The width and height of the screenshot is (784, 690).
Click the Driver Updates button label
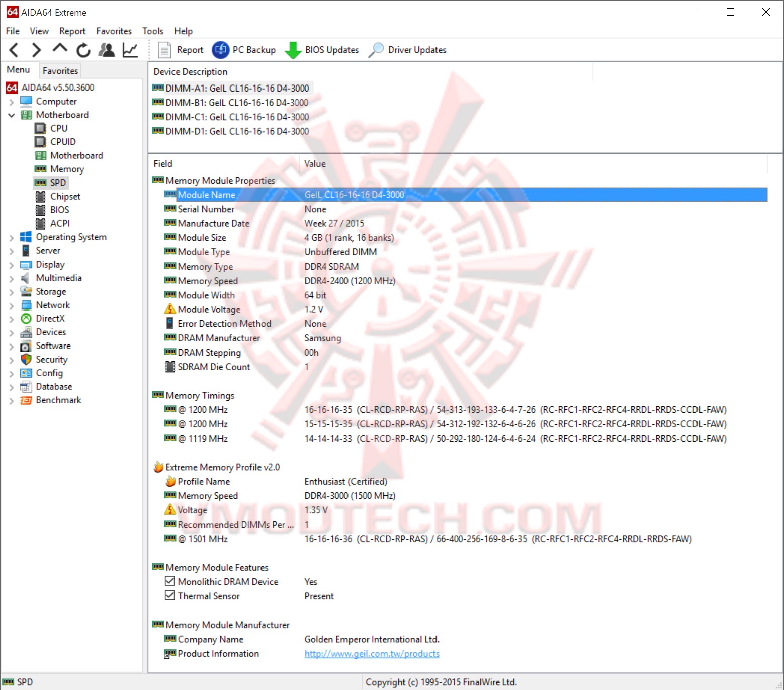click(x=417, y=50)
